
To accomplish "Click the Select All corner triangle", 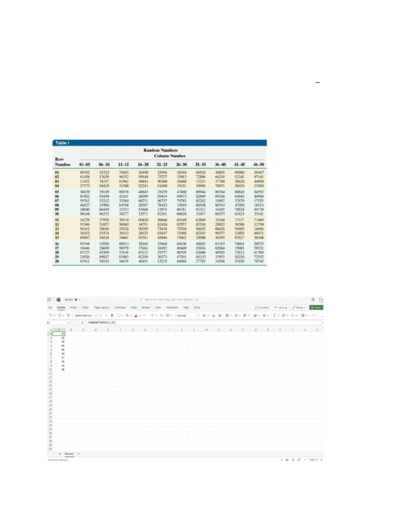I will click(x=50, y=329).
